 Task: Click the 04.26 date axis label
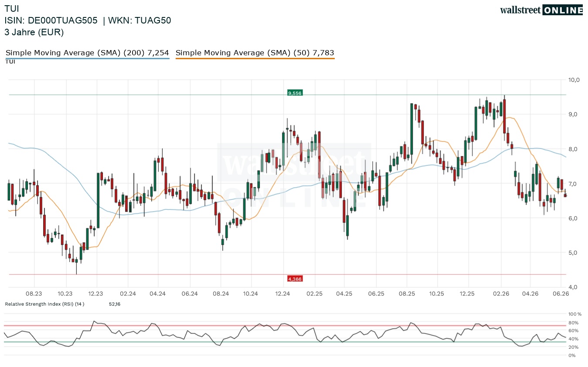tap(530, 294)
